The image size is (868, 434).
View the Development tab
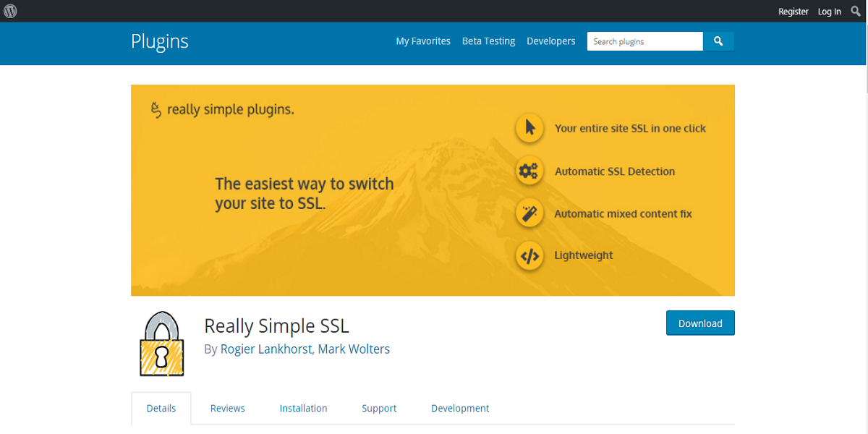pyautogui.click(x=460, y=408)
